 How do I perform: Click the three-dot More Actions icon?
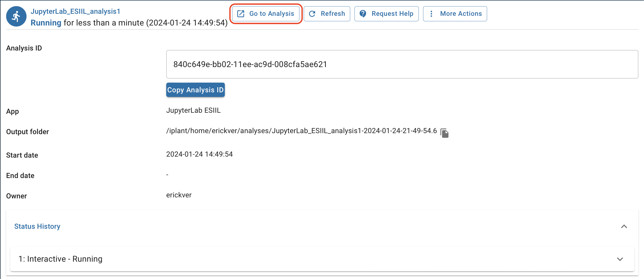pyautogui.click(x=431, y=14)
